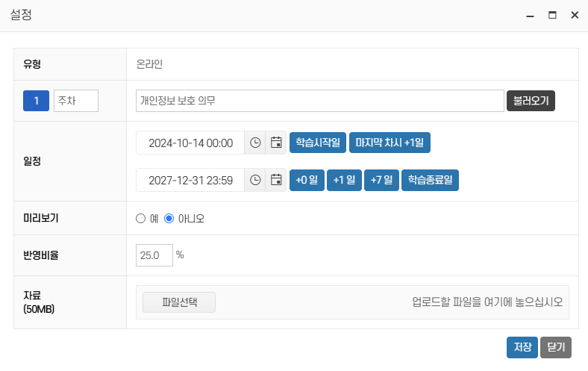Image resolution: width=588 pixels, height=371 pixels.
Task: Minimize the 설정 dialog window
Action: point(530,15)
